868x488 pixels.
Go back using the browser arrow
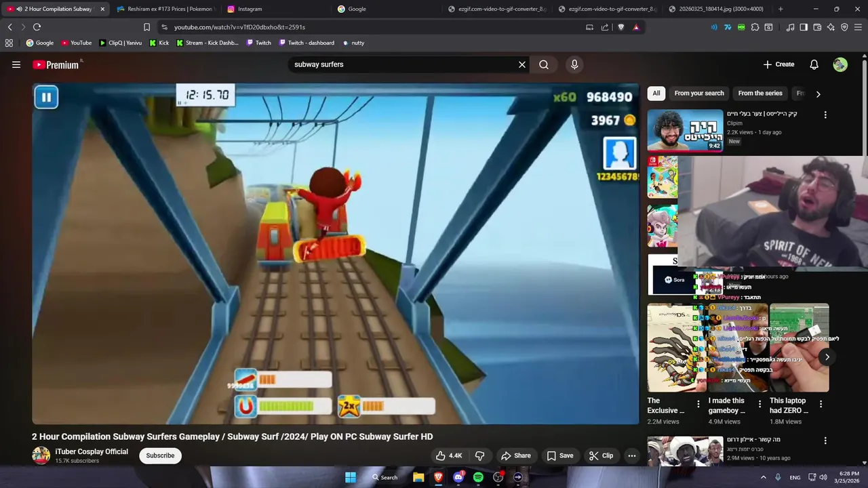[9, 27]
